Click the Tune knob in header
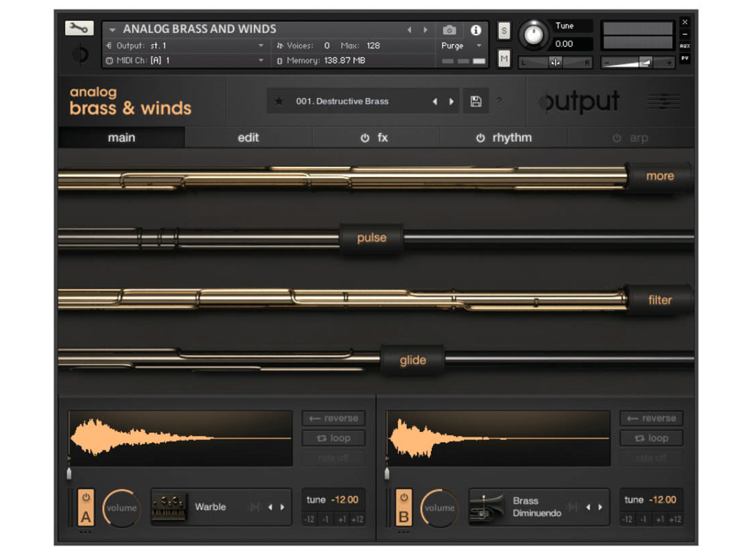This screenshot has width=756, height=556. click(x=533, y=34)
